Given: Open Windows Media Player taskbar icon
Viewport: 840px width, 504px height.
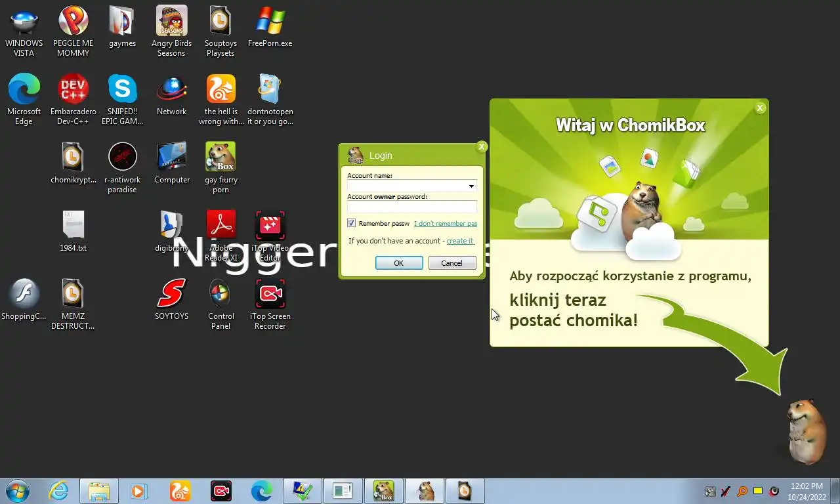Looking at the screenshot, I should (139, 491).
